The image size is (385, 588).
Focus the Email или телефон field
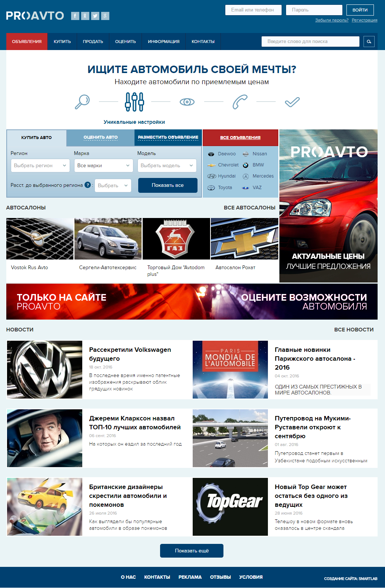[253, 10]
